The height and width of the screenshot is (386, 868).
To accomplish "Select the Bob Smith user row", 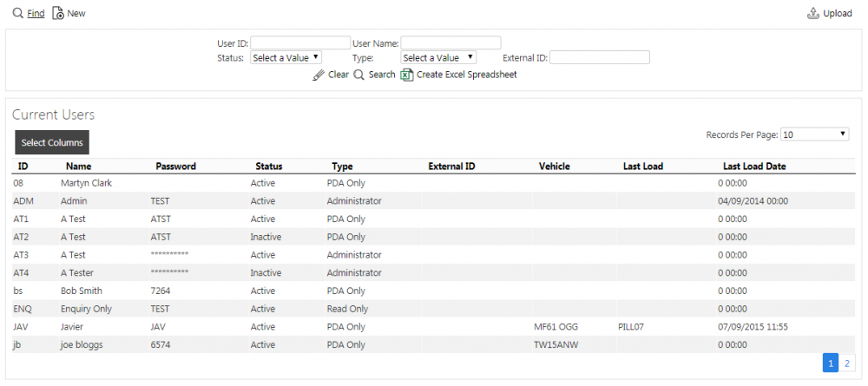I will 433,291.
